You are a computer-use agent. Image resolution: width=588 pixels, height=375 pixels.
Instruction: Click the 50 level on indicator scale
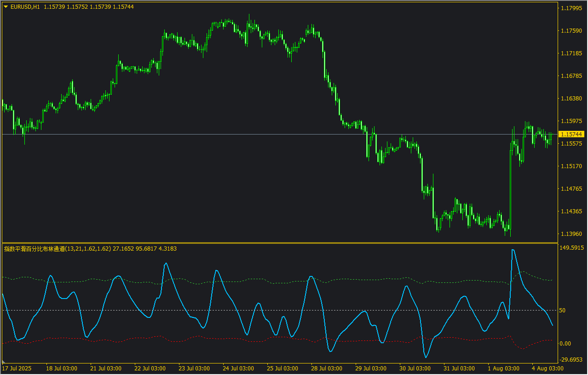(562, 311)
